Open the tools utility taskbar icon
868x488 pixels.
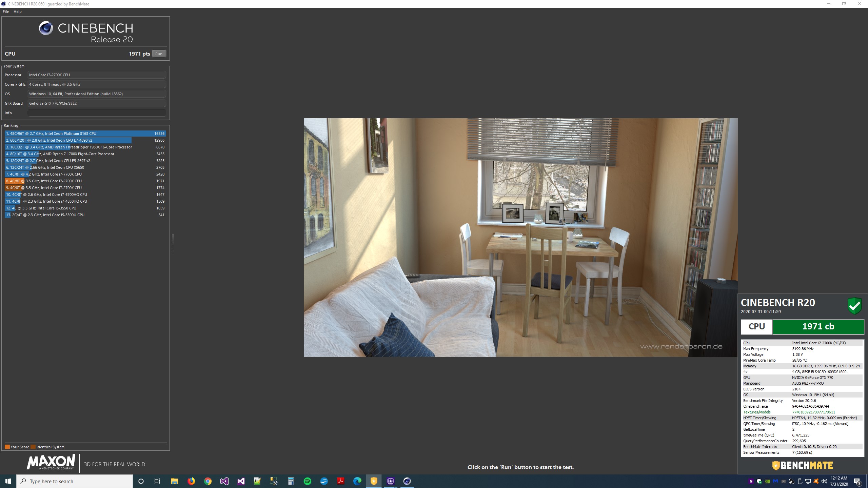click(274, 481)
